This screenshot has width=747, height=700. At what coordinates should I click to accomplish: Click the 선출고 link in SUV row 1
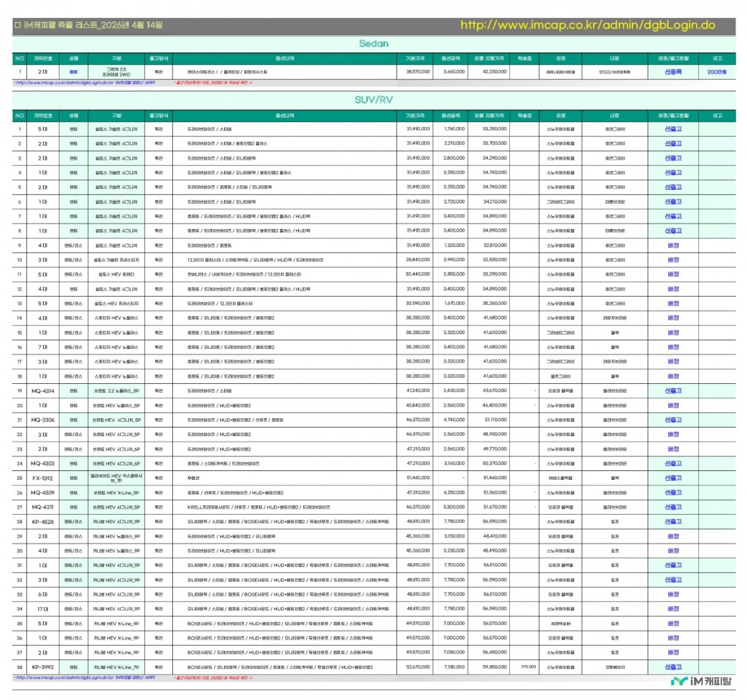pyautogui.click(x=673, y=129)
